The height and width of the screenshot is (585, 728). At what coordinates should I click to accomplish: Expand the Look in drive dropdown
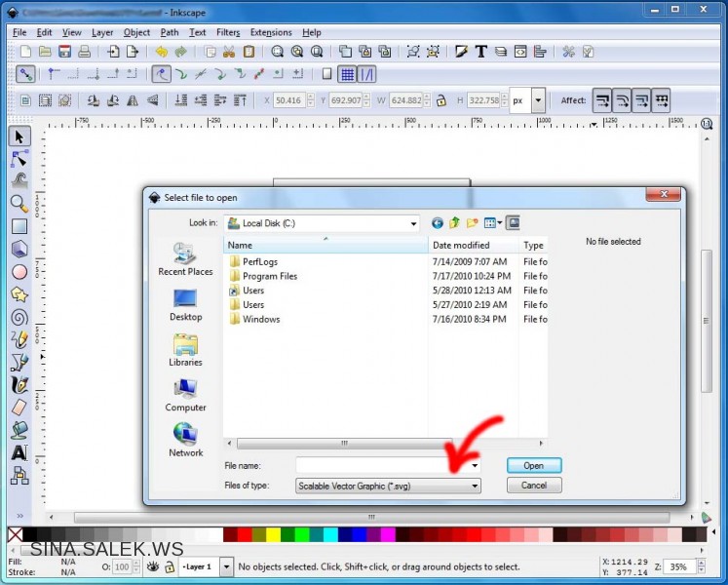(x=413, y=224)
